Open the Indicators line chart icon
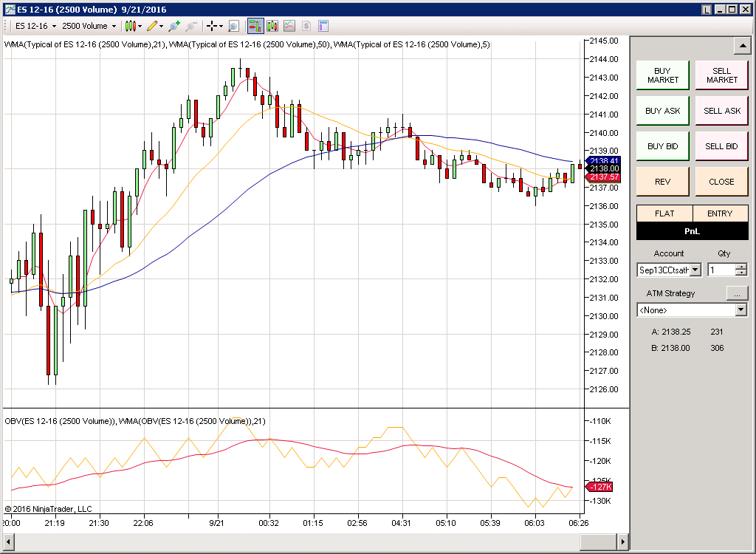Image resolution: width=756 pixels, height=554 pixels. click(289, 26)
